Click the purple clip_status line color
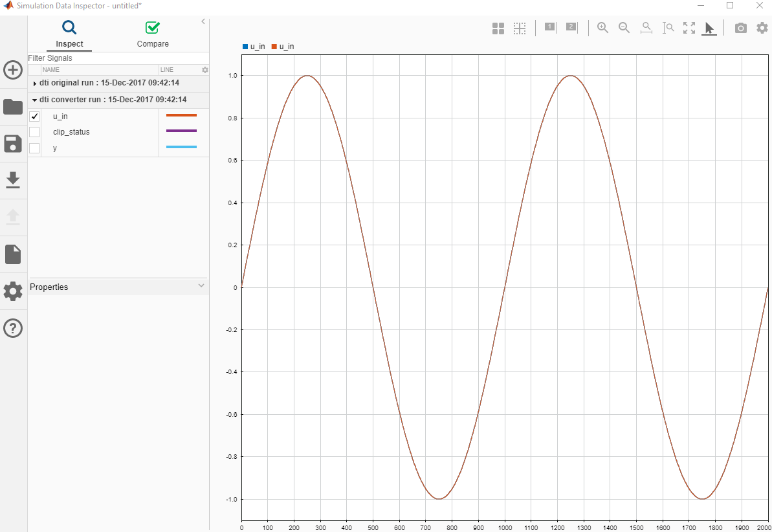Viewport: 772px width, 532px height. 181,131
